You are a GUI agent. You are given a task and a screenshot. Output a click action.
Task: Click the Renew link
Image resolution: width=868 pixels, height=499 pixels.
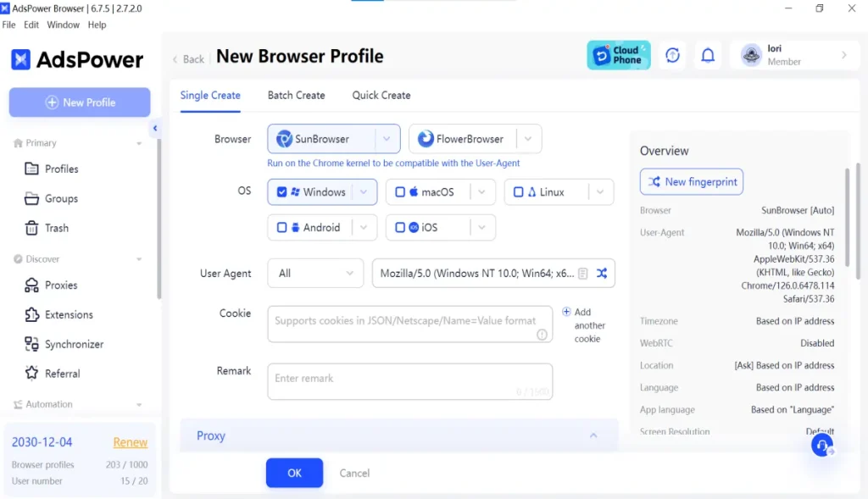pyautogui.click(x=130, y=442)
